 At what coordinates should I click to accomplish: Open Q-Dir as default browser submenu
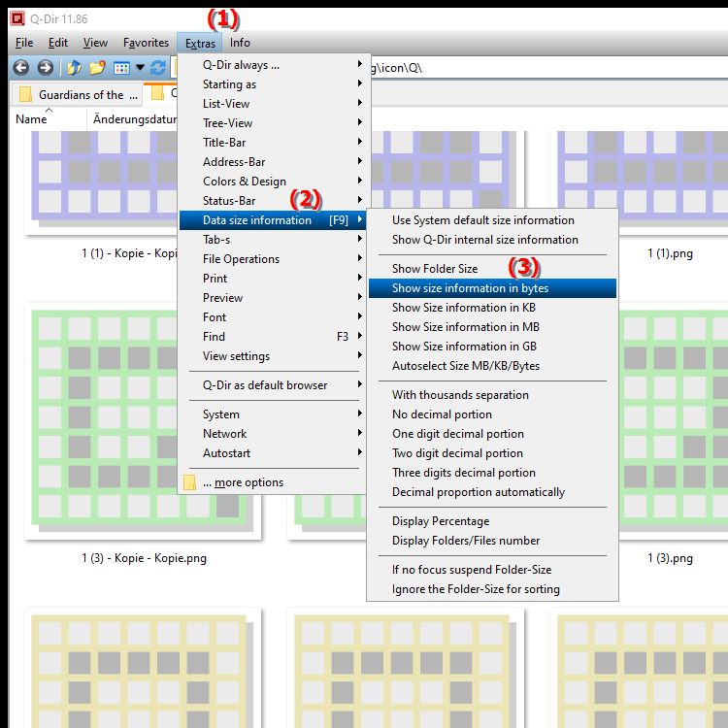[x=274, y=385]
